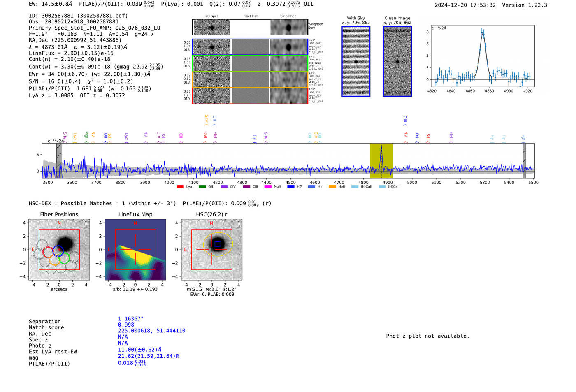Click the yellow highlighted emission line region

pyautogui.click(x=381, y=161)
